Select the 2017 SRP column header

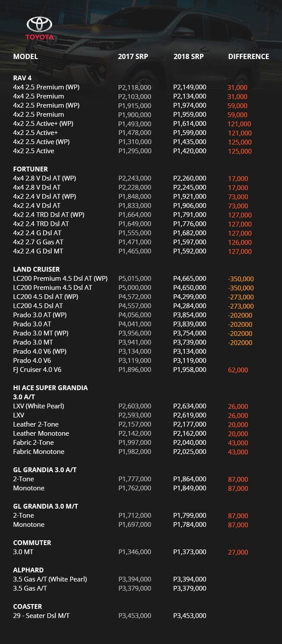click(133, 56)
